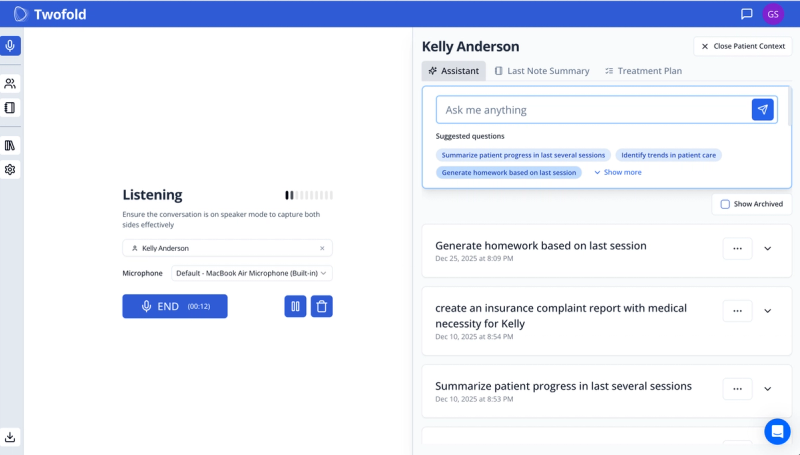Open options for Generate homework entry
Image resolution: width=800 pixels, height=455 pixels.
point(737,248)
